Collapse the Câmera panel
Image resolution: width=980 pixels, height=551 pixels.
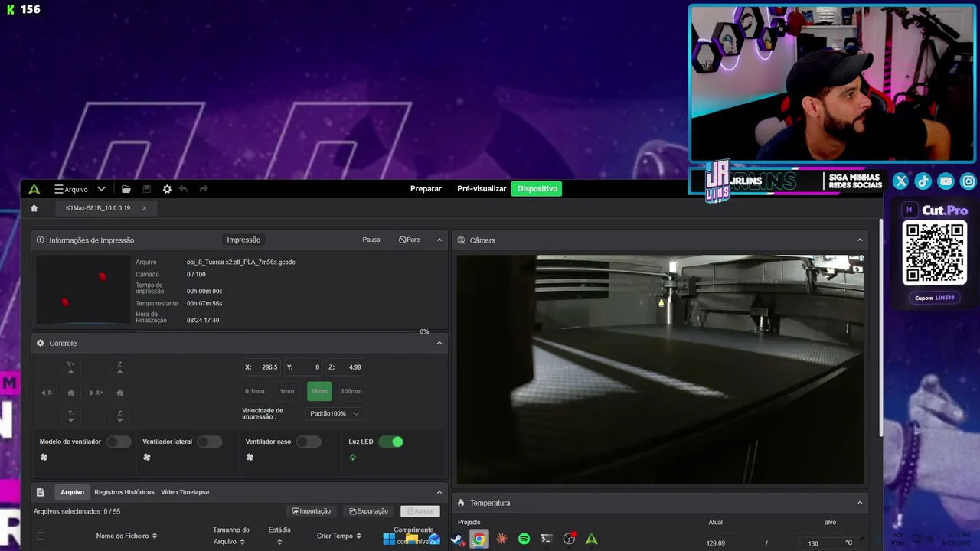[x=860, y=240]
